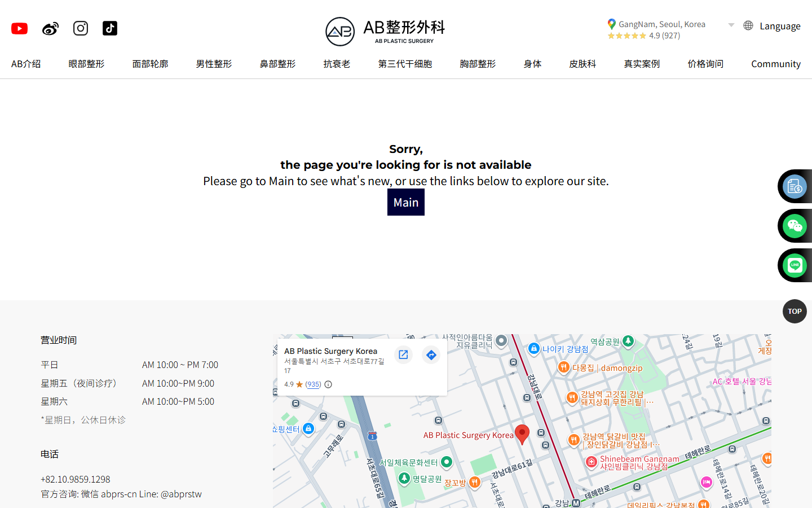Open the price consultation floating icon
This screenshot has height=508, width=812.
(795, 186)
